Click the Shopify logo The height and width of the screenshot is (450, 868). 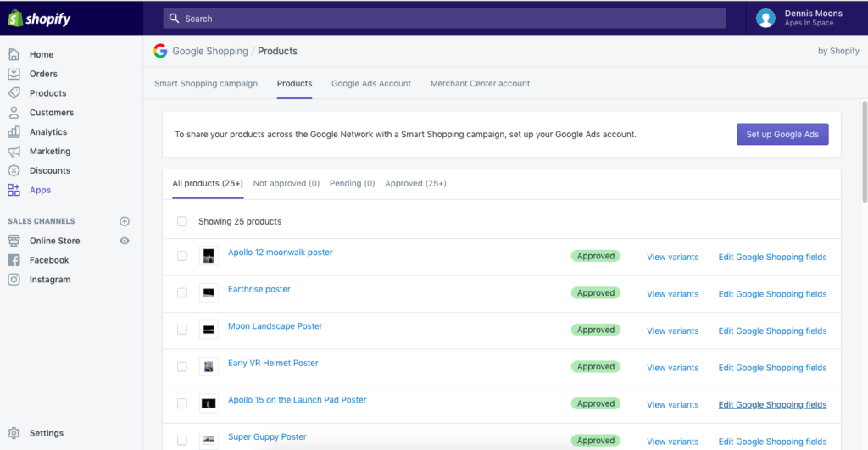pyautogui.click(x=39, y=19)
